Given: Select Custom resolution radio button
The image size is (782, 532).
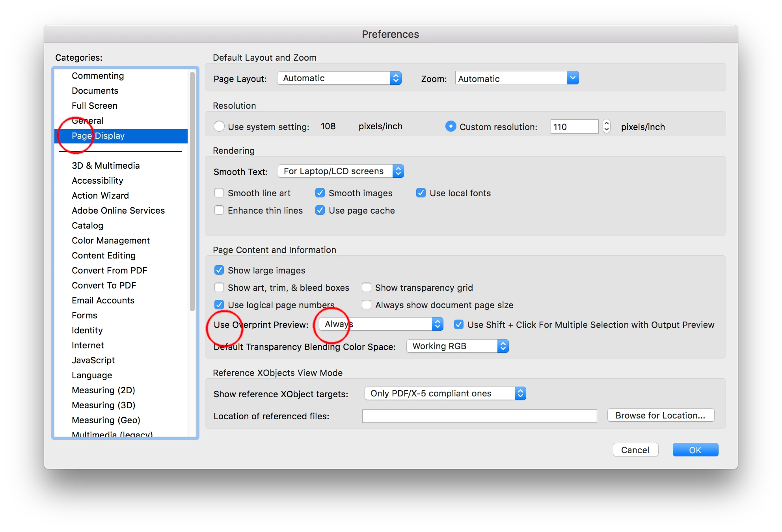Looking at the screenshot, I should pyautogui.click(x=451, y=126).
